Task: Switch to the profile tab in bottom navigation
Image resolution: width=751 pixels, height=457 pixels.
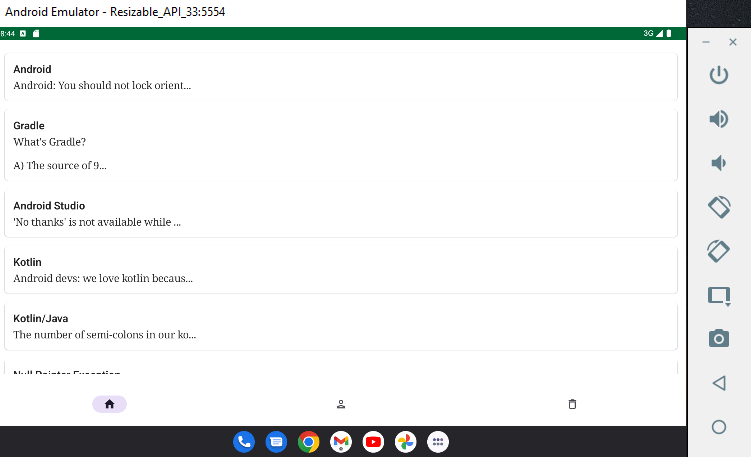Action: coord(341,404)
